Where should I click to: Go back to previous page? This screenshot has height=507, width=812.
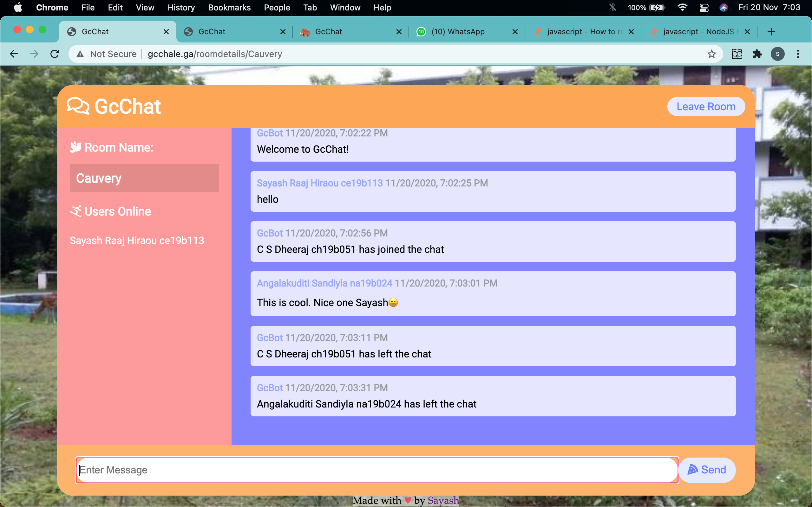(14, 54)
